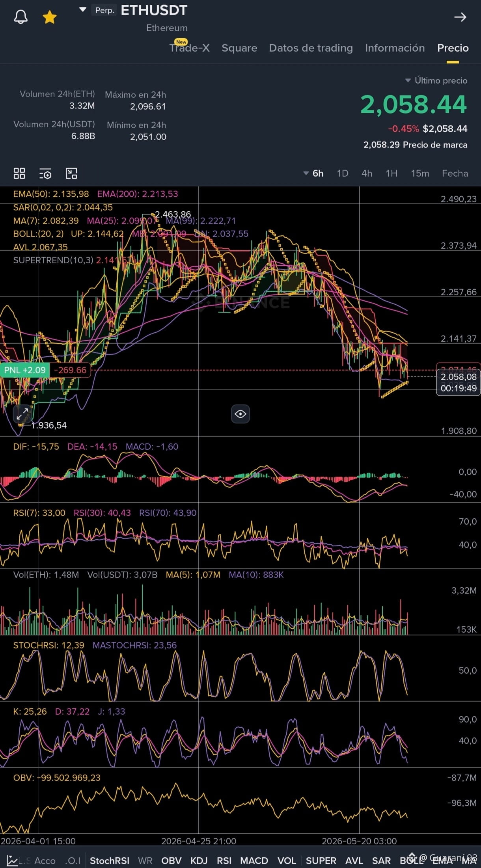The width and height of the screenshot is (481, 868).
Task: Select the 1H timeframe
Action: tap(392, 173)
